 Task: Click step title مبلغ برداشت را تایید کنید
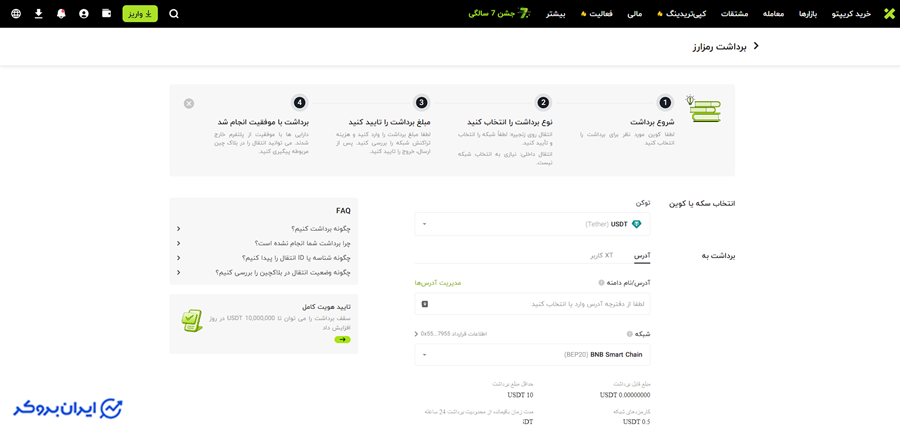390,122
